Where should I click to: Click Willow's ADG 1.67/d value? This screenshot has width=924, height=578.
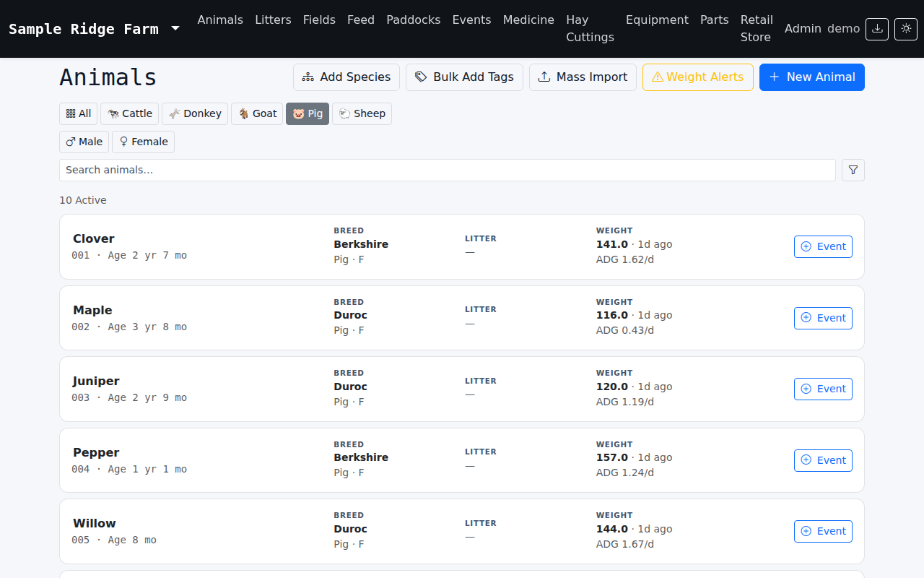[625, 544]
